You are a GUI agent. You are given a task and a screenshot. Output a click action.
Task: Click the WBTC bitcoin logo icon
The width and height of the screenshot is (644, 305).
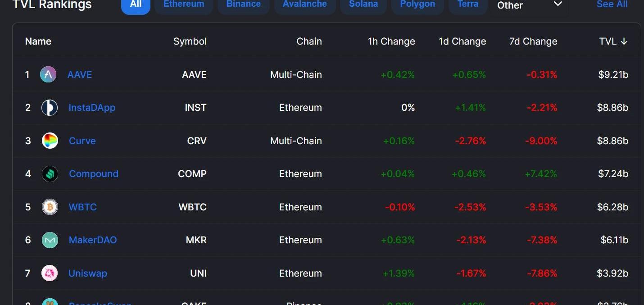(50, 207)
